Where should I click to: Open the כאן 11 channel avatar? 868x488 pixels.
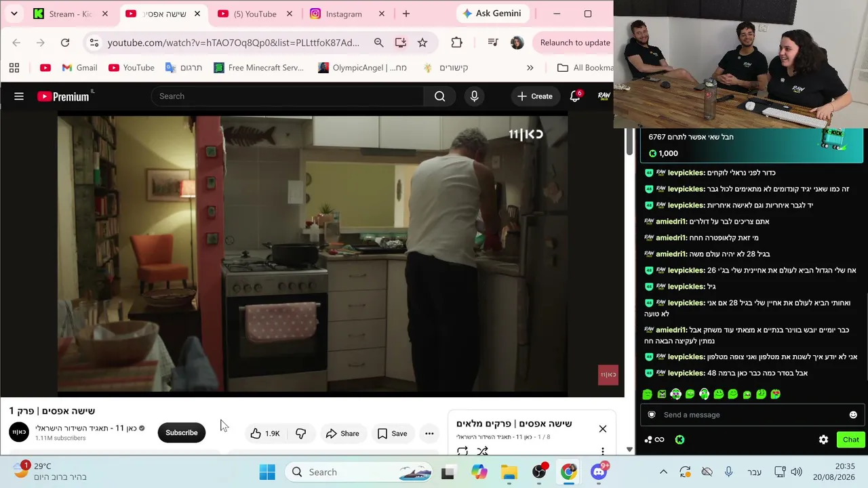click(x=19, y=432)
